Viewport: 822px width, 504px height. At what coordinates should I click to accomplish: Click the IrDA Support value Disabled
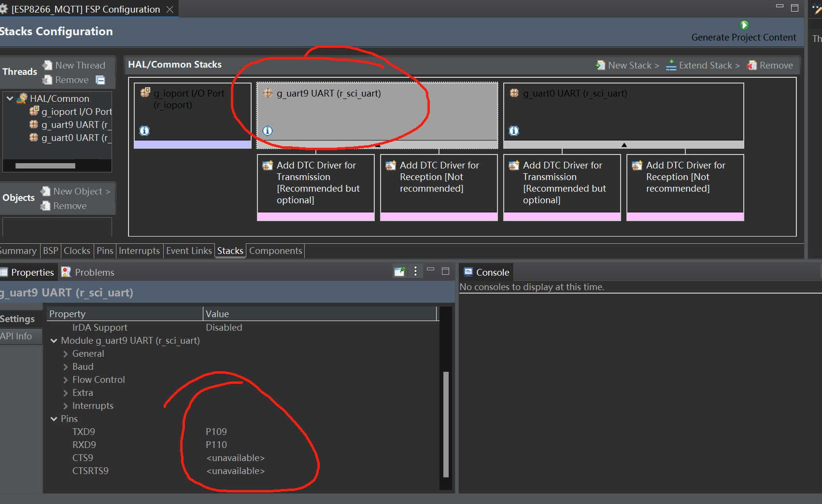click(x=224, y=327)
